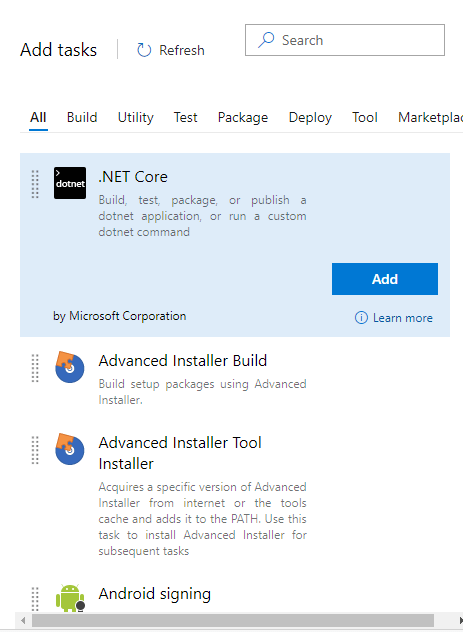Click the Advanced Installer Build icon

pyautogui.click(x=70, y=367)
